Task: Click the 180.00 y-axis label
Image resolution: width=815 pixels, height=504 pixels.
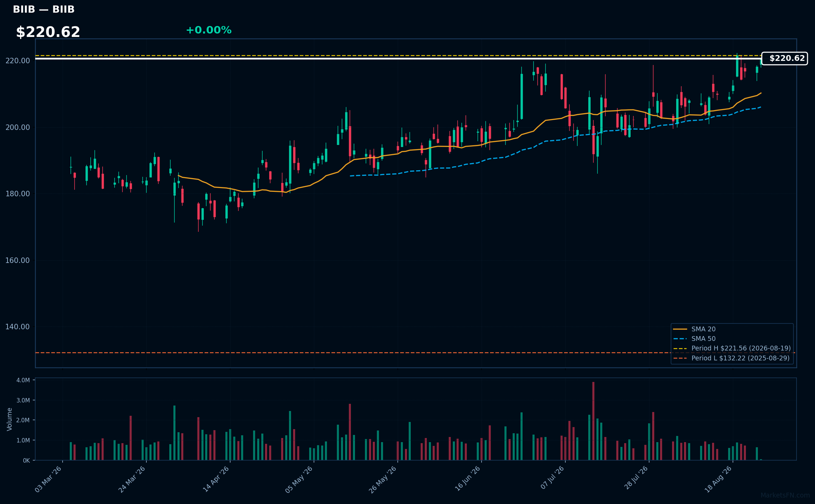Action: 18,194
